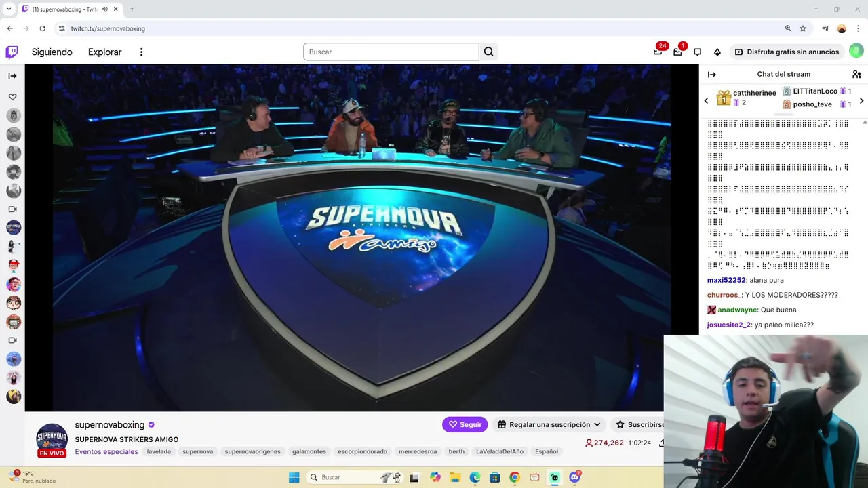Open the browser zoom magnifier icon

pos(788,28)
